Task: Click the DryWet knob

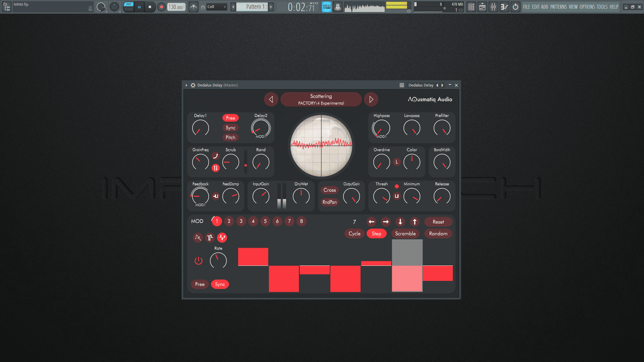Action: tap(301, 196)
